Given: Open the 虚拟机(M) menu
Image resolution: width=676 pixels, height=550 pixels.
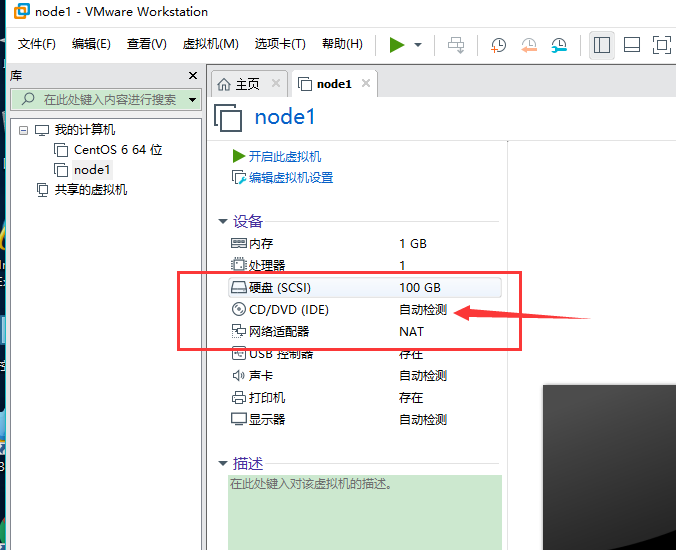Looking at the screenshot, I should 210,44.
